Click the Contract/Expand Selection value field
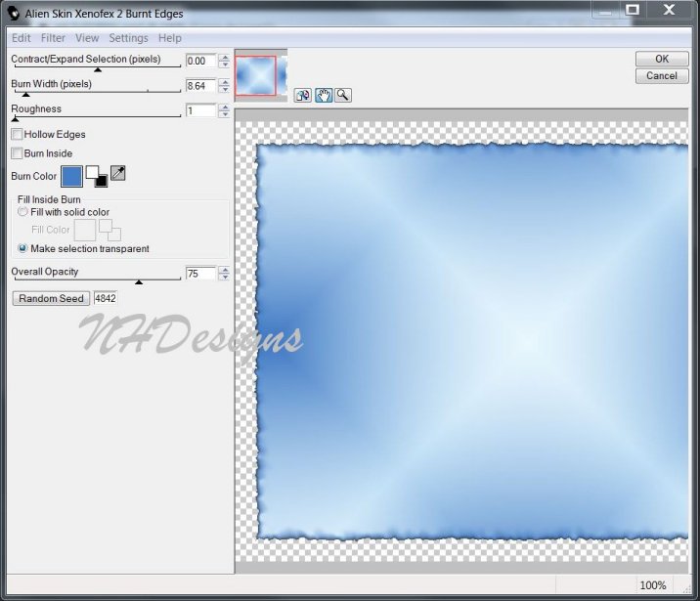Screen dimensions: 700x601 [x=200, y=62]
